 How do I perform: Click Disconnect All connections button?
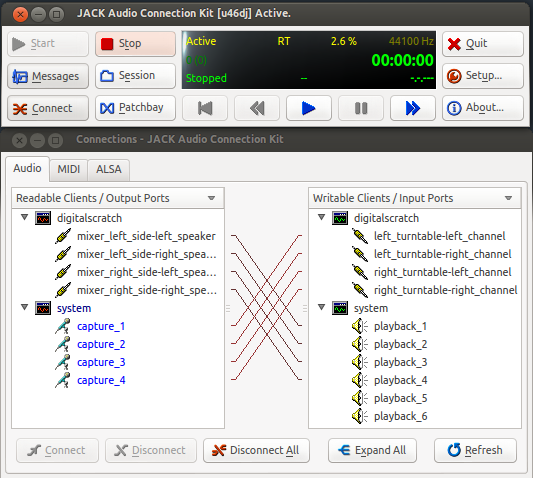[x=256, y=450]
